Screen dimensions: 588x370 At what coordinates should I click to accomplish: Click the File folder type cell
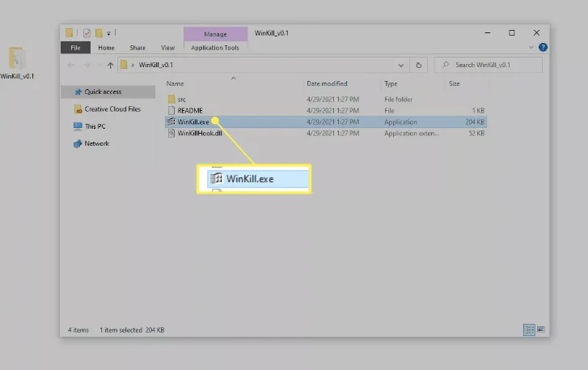tap(398, 100)
